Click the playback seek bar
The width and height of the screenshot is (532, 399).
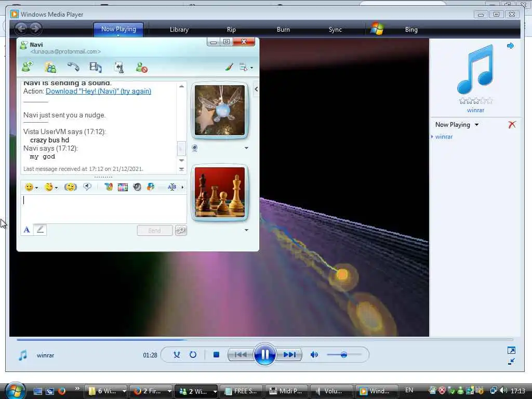point(264,339)
